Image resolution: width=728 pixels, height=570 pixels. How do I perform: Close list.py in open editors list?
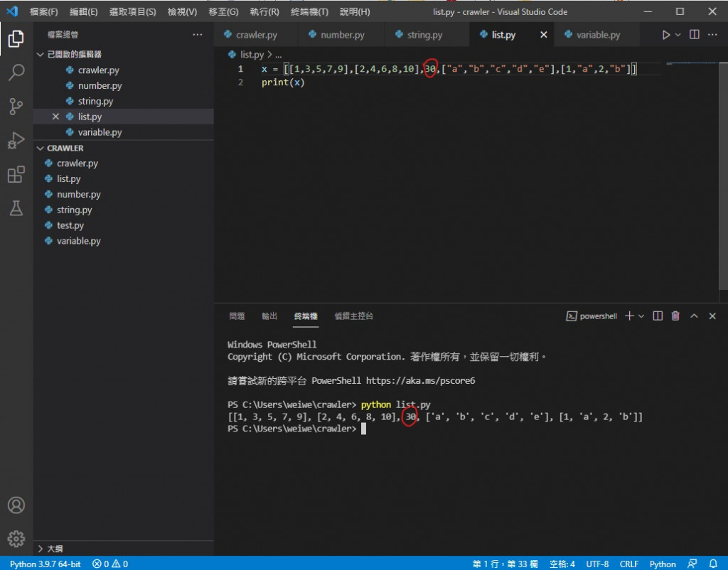click(x=55, y=117)
